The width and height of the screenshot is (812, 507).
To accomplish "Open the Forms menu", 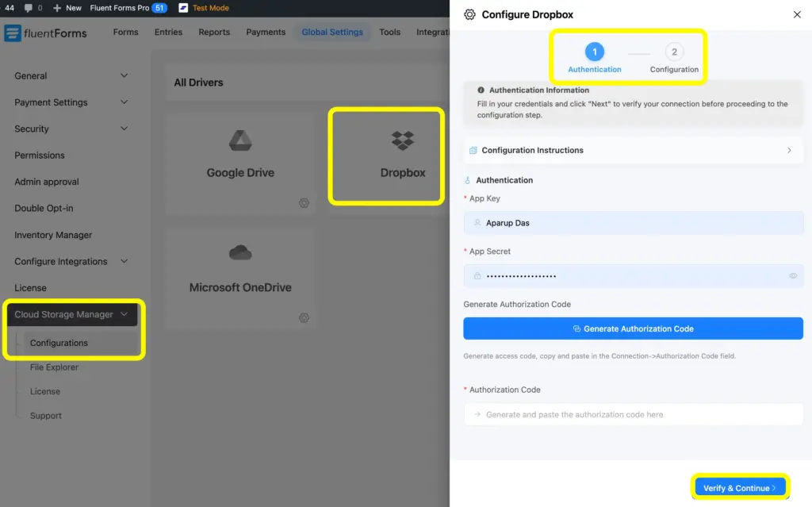I will [126, 33].
